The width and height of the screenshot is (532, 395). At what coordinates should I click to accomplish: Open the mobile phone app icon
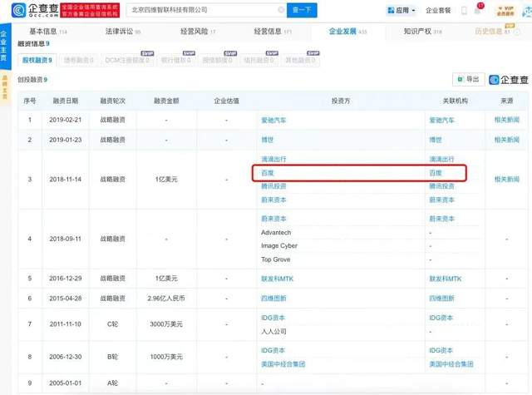point(464,11)
